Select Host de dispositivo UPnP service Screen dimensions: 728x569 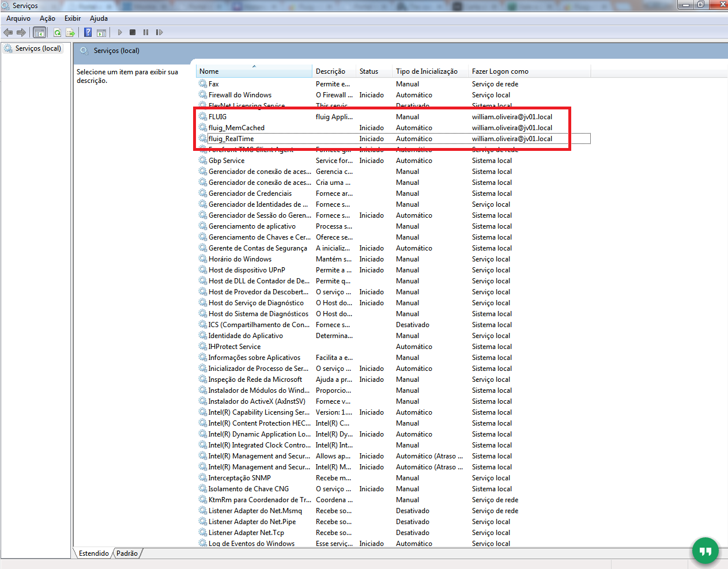(247, 270)
